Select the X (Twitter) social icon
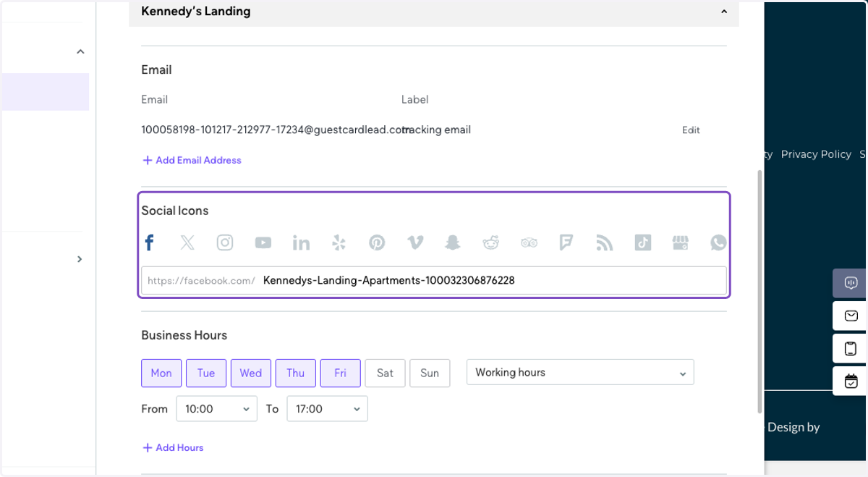Screen dimensions: 868x477 point(187,242)
